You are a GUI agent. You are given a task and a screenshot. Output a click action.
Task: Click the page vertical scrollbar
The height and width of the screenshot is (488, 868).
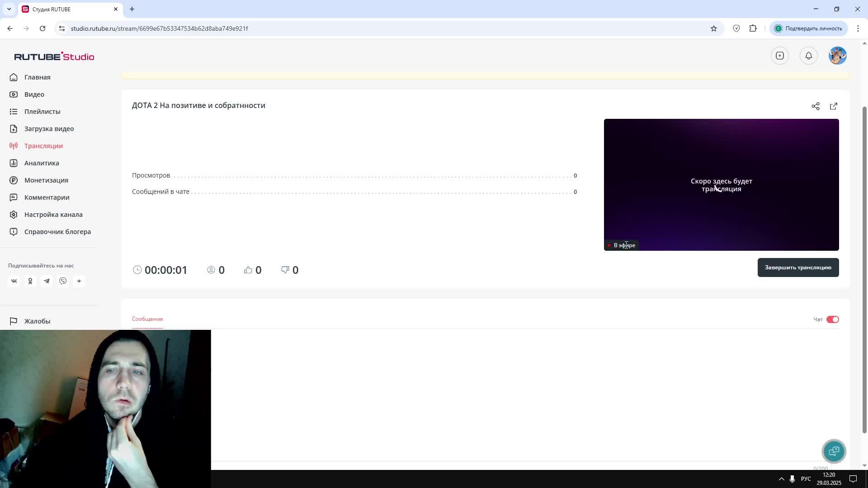864,271
